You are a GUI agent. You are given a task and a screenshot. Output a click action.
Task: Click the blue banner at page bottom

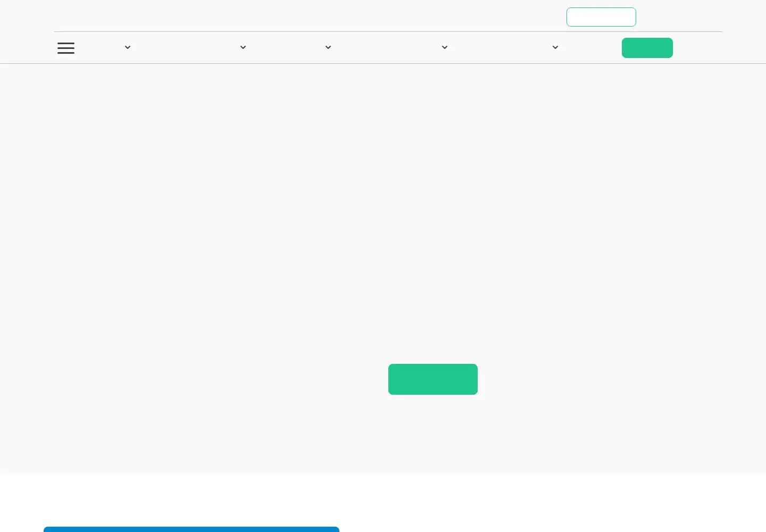coord(191,529)
